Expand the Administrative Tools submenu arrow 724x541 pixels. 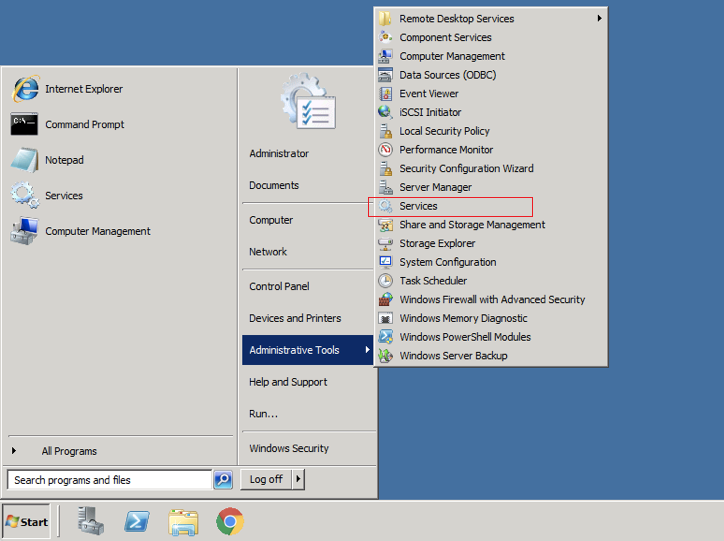point(367,350)
